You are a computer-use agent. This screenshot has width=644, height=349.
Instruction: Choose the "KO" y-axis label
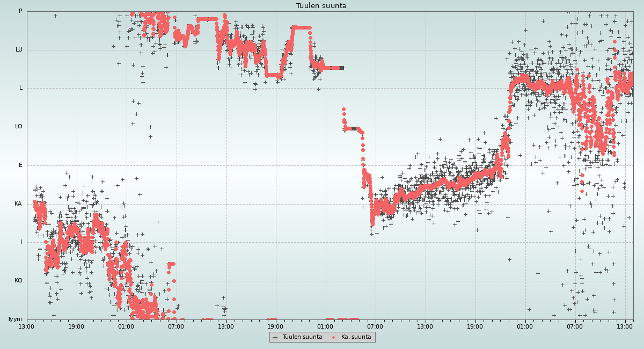coord(18,281)
